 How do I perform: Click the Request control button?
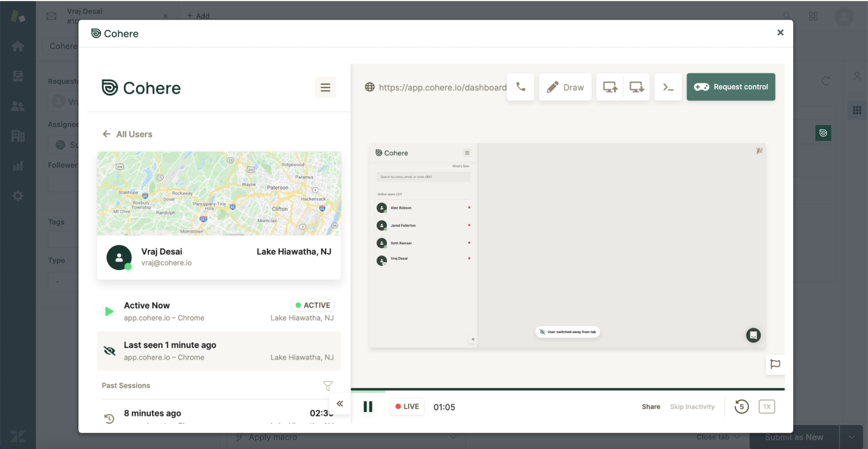pos(731,87)
